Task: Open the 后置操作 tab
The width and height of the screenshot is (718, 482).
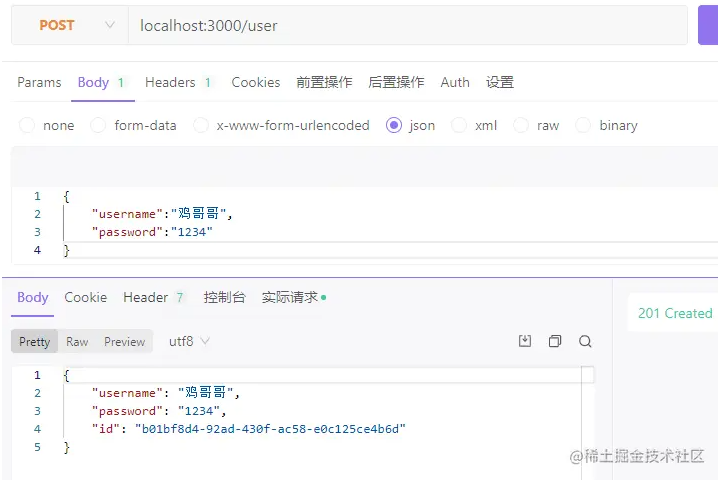Action: coord(396,82)
